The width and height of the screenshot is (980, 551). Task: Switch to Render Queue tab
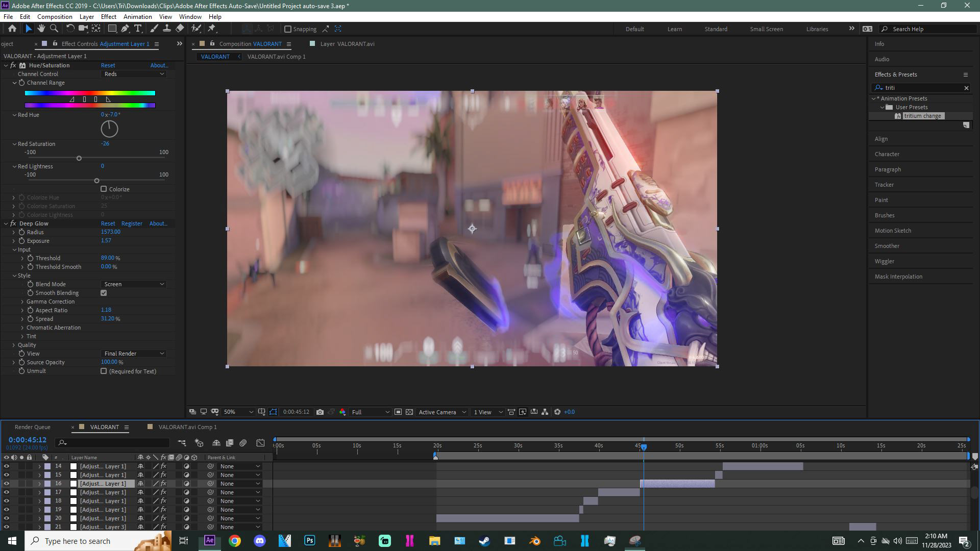pos(33,427)
